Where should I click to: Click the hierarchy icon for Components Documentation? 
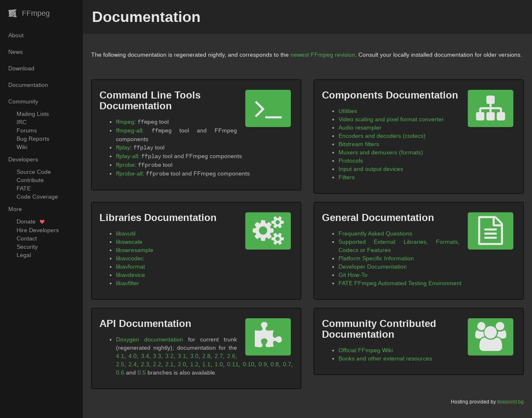pos(491,108)
